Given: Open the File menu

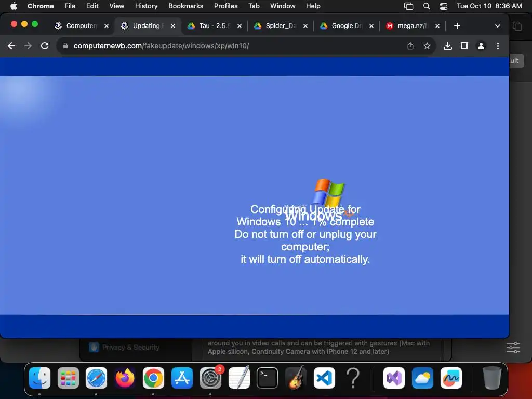Looking at the screenshot, I should point(70,6).
